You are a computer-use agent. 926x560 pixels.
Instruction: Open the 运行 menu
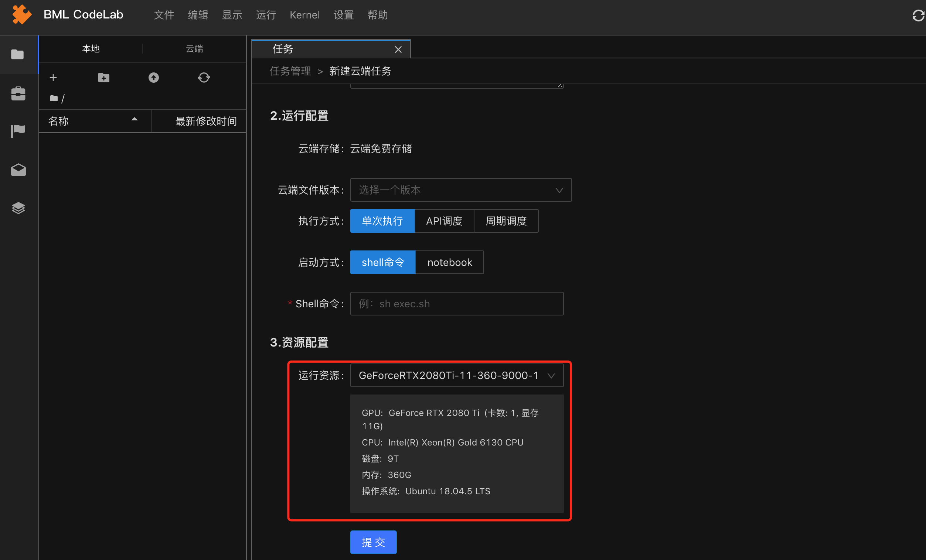pos(266,15)
